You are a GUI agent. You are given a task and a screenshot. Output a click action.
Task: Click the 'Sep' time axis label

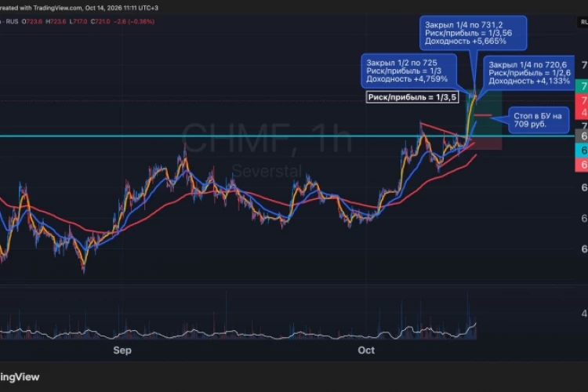tap(122, 350)
